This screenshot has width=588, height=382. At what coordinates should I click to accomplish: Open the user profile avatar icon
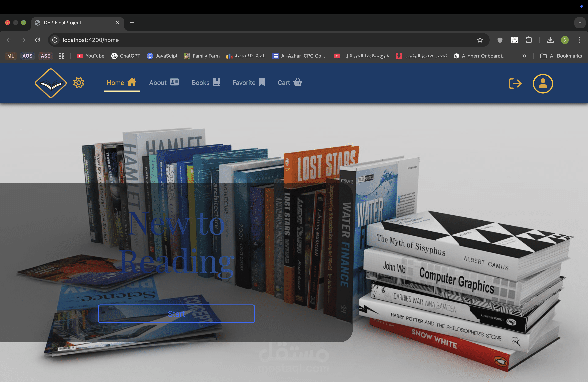543,83
